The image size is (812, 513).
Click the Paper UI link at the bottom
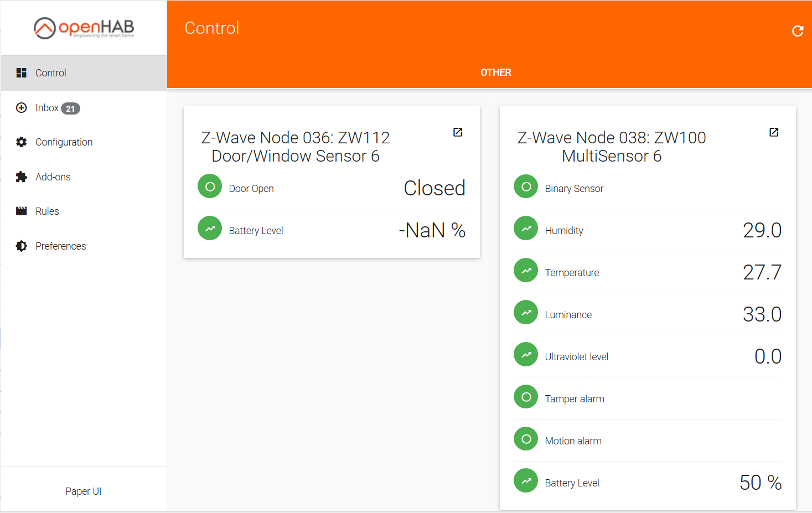83,491
